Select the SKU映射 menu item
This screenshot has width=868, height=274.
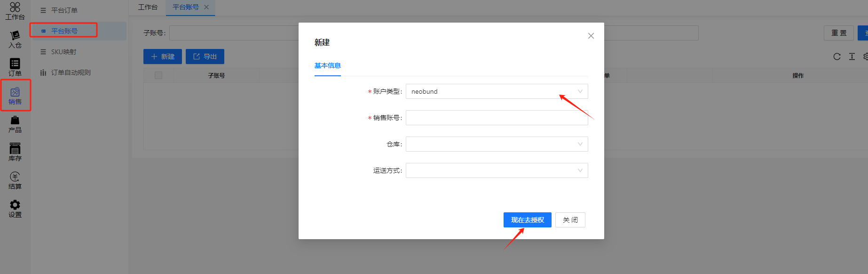63,52
